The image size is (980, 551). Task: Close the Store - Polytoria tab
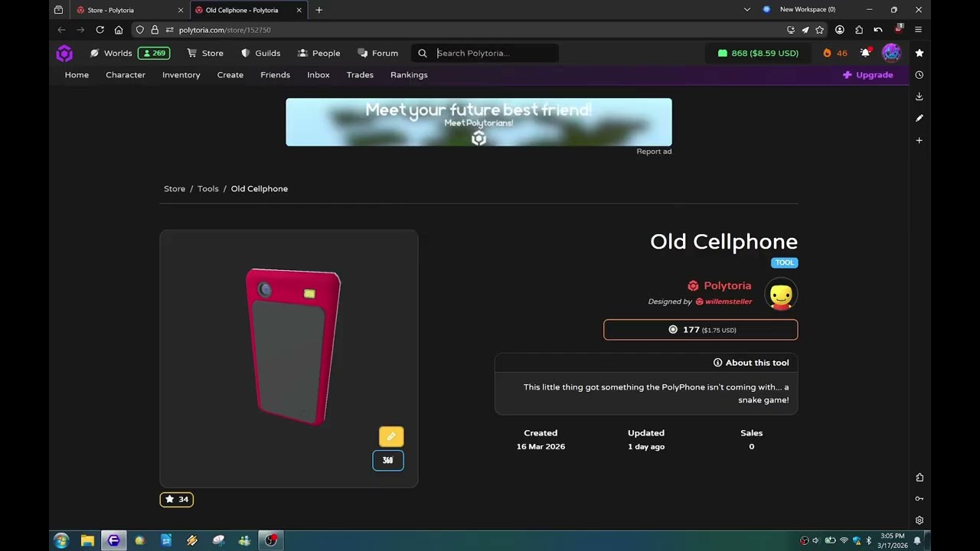[181, 10]
